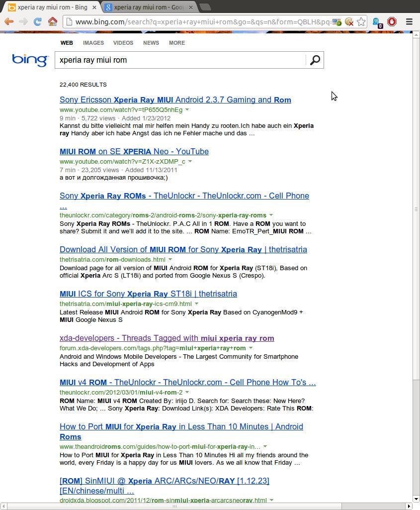Click the Bing logo
Viewport: 420px width, 510px height.
(x=30, y=60)
